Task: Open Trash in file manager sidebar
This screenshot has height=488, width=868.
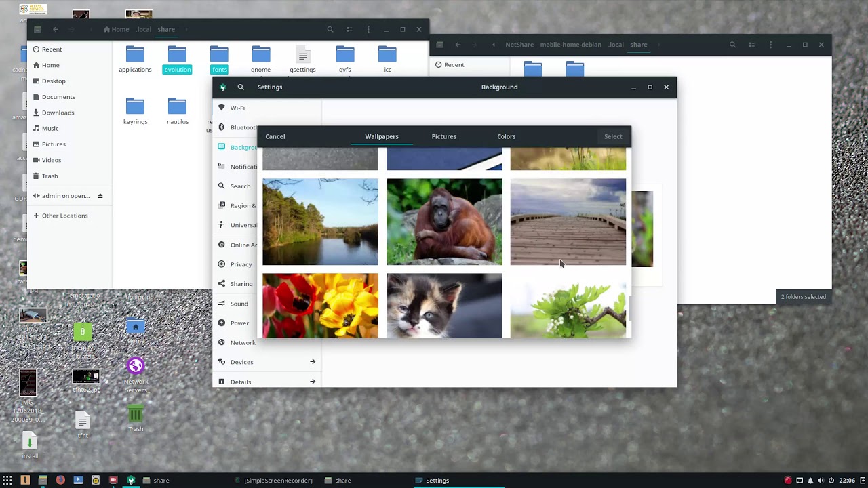Action: click(70, 176)
